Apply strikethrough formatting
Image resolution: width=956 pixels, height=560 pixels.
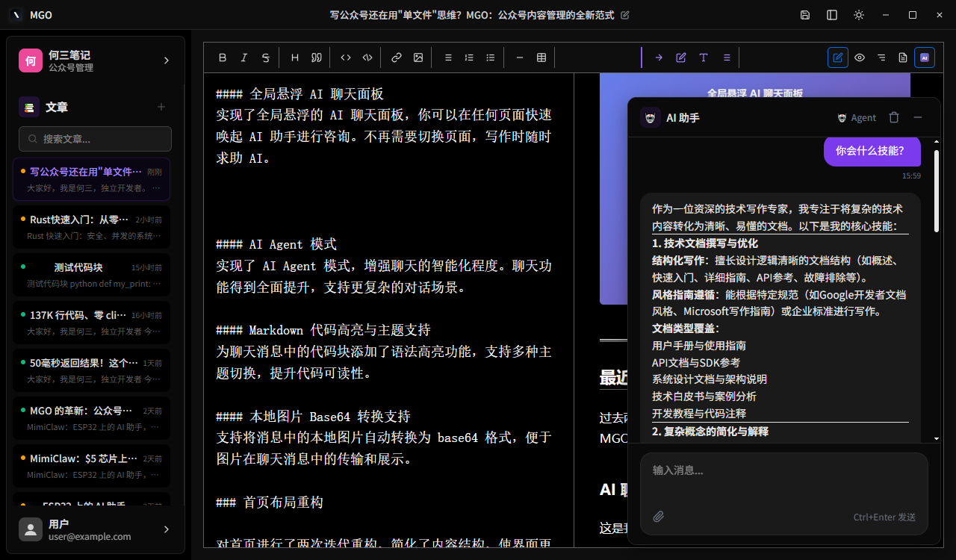click(x=265, y=57)
